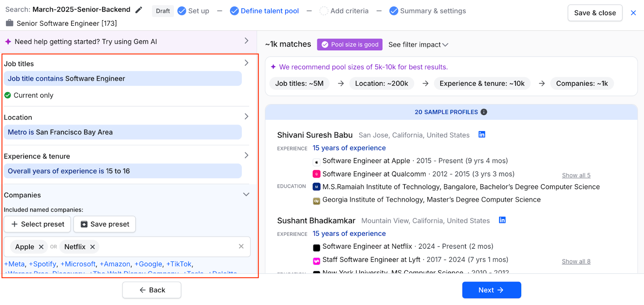The height and width of the screenshot is (305, 644).
Task: Click the Back button
Action: point(152,290)
